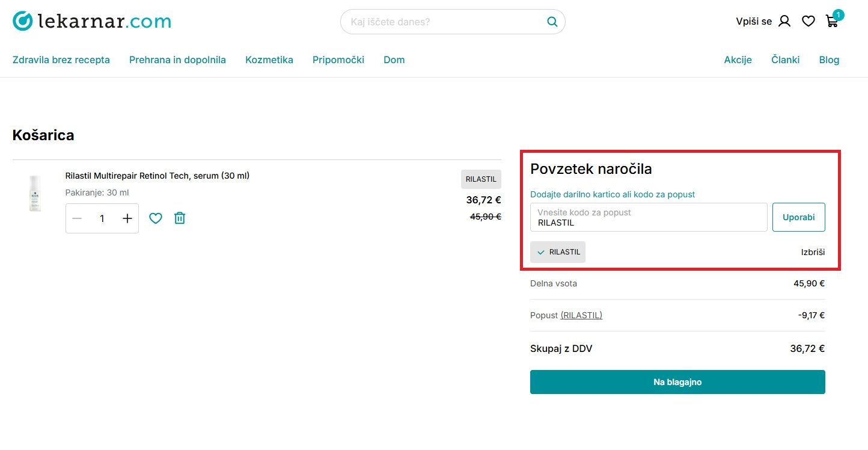Screen dimensions: 868x450
Task: Focus the discount code input field
Action: click(x=648, y=218)
